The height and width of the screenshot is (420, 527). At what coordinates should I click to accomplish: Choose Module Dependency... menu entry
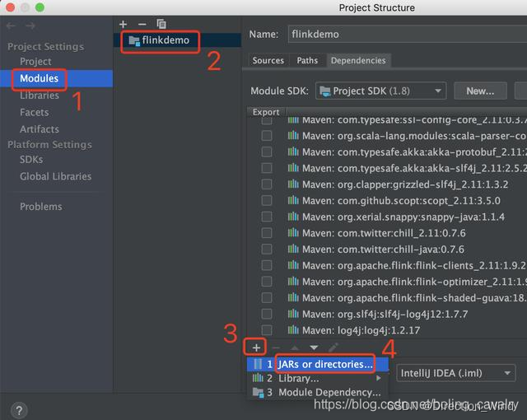coord(318,392)
